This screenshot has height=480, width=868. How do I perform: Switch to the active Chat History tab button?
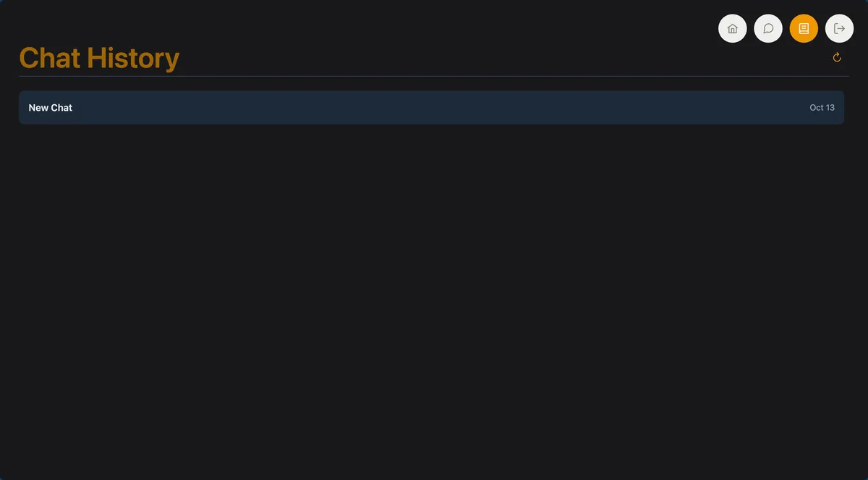[x=804, y=29]
